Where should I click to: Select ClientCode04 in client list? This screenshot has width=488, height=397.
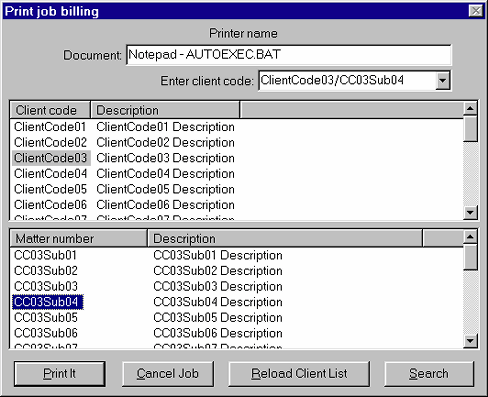50,174
